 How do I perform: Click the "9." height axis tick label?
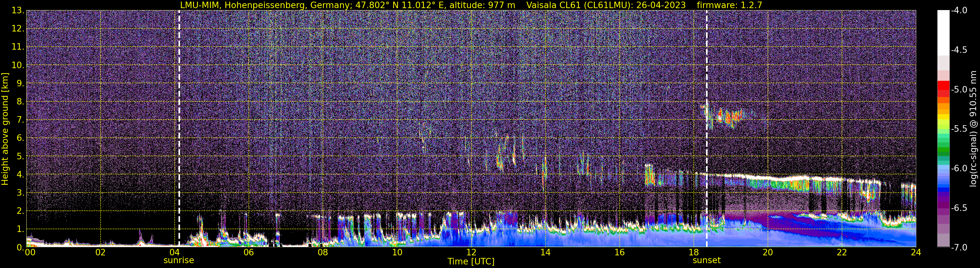(x=20, y=83)
